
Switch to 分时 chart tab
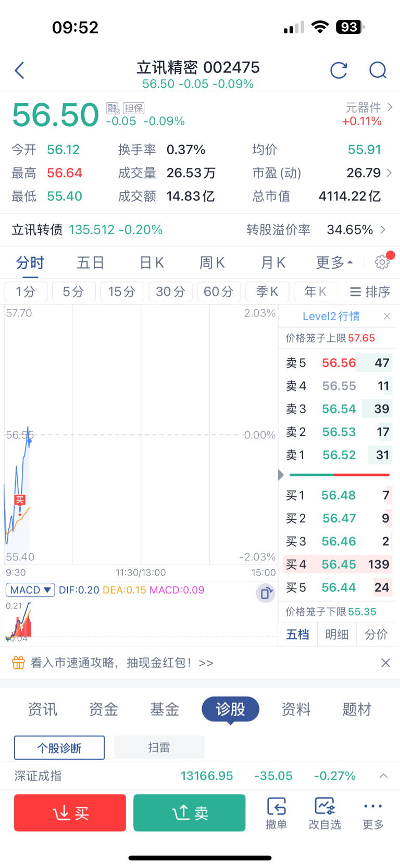30,262
